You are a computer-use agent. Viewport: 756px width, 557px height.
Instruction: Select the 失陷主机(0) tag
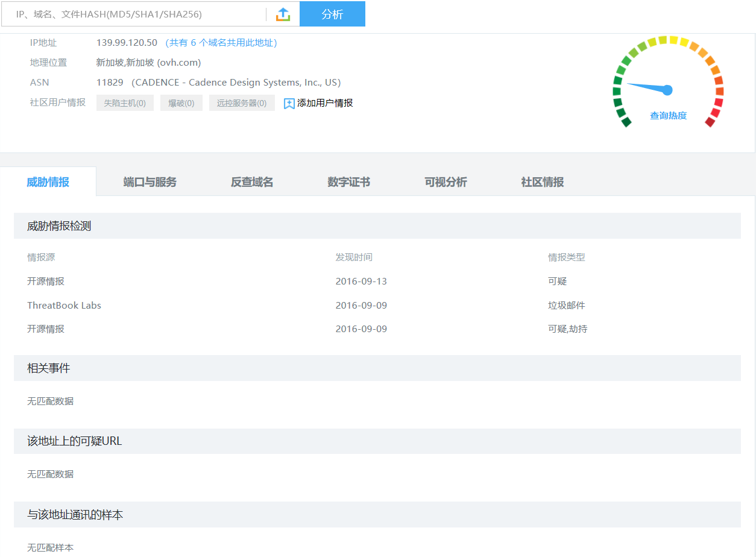pos(125,103)
